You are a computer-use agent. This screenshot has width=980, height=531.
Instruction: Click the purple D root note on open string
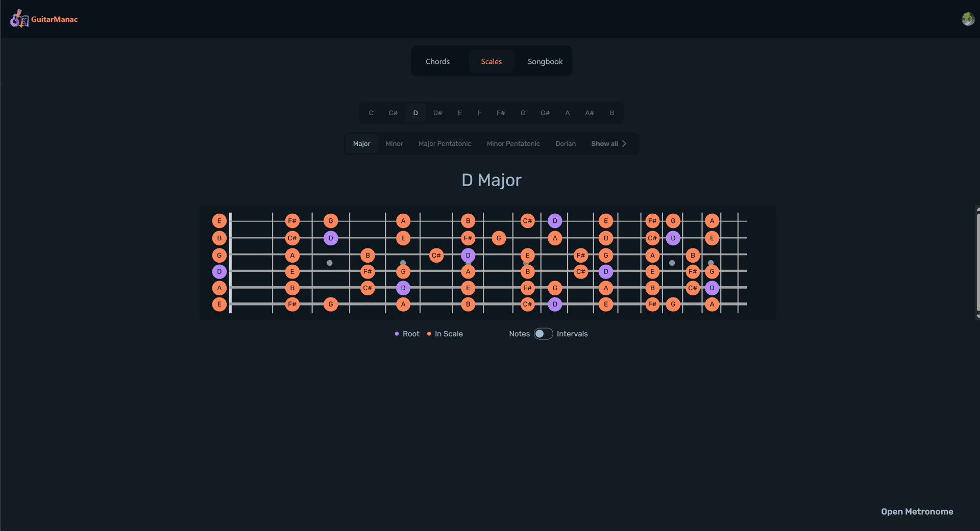(219, 271)
